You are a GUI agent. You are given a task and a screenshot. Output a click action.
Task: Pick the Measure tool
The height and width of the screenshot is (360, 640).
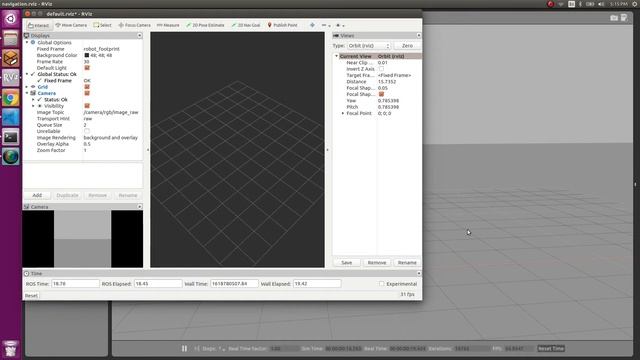pyautogui.click(x=168, y=25)
